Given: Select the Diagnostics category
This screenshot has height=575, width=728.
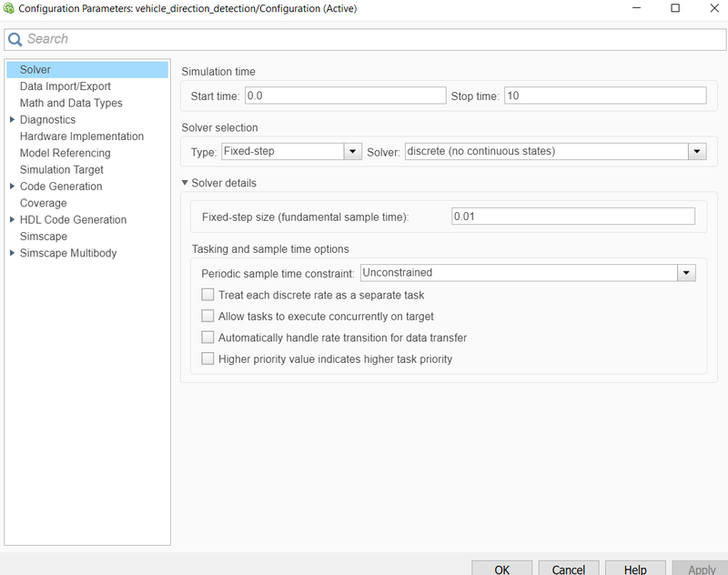Looking at the screenshot, I should 47,120.
